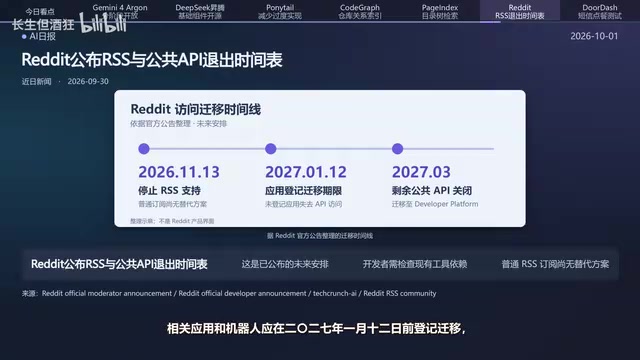Click the AI日报 label

[x=42, y=36]
